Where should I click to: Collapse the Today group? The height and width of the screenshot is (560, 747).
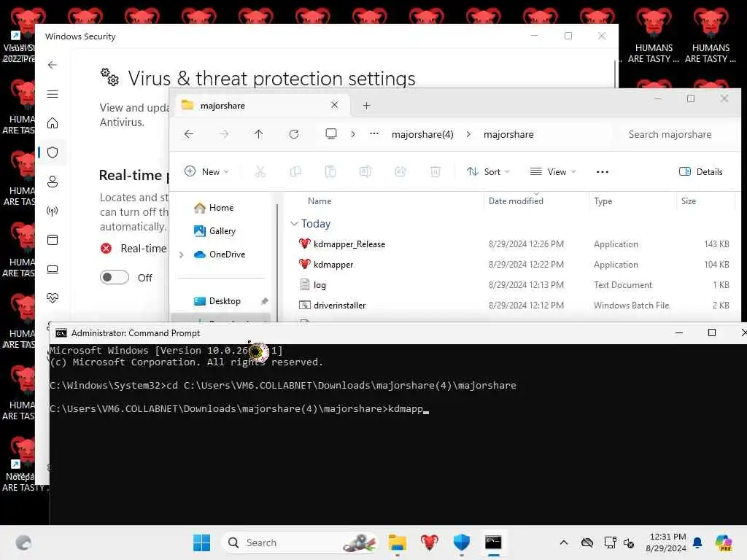(294, 224)
